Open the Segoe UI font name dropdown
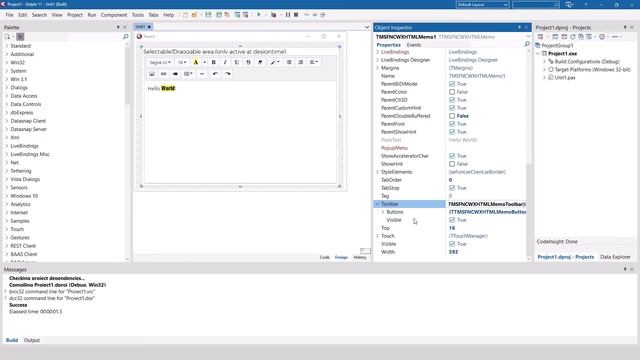Viewport: 640px width, 360px height. [x=160, y=62]
